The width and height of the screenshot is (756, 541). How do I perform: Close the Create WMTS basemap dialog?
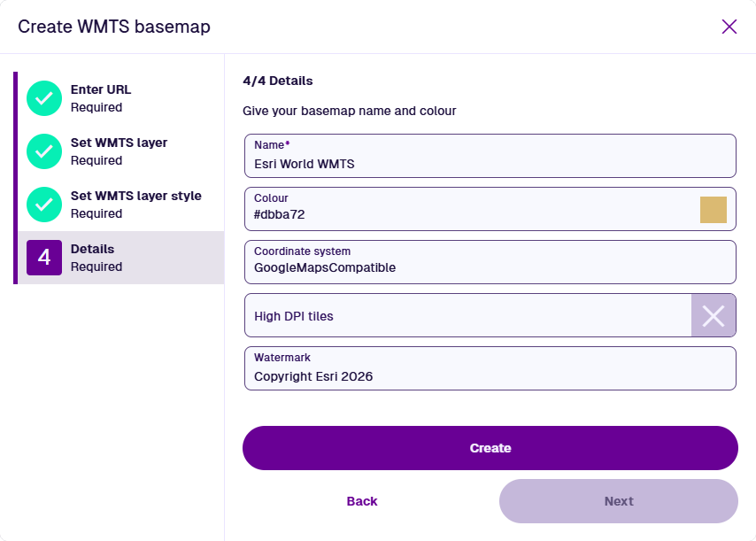(x=729, y=27)
